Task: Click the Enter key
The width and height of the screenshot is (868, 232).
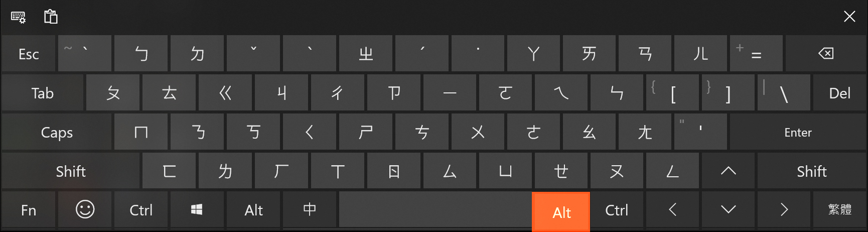Action: [798, 132]
